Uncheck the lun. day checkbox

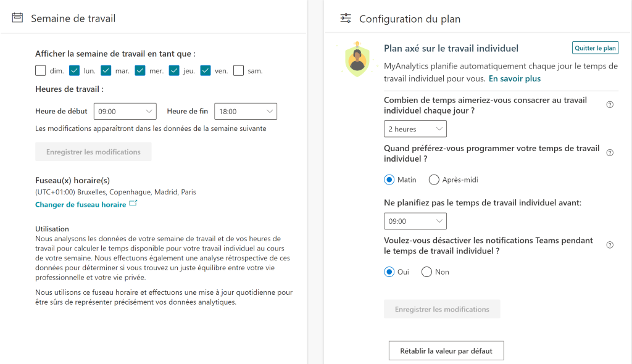75,70
